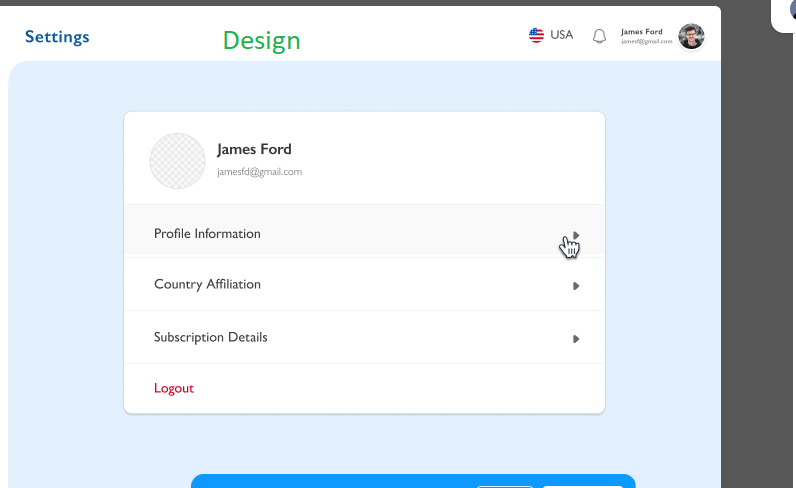Click the James Ford name in profile card

point(254,149)
